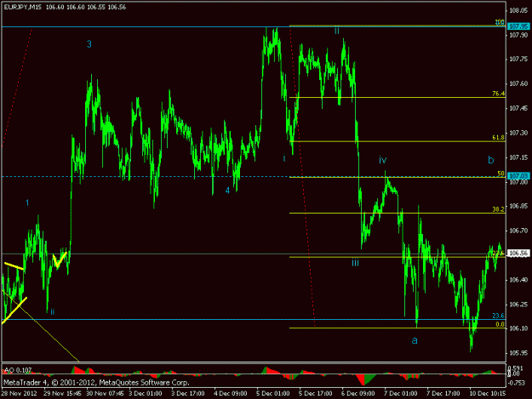This screenshot has height=399, width=532.
Task: Click the 10 Dec 10:15 time label
Action: tap(487, 394)
